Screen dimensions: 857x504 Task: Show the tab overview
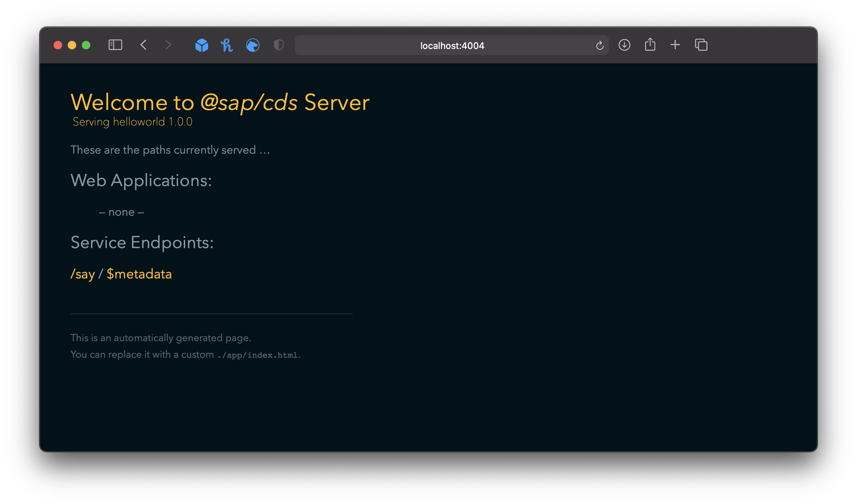click(x=701, y=45)
